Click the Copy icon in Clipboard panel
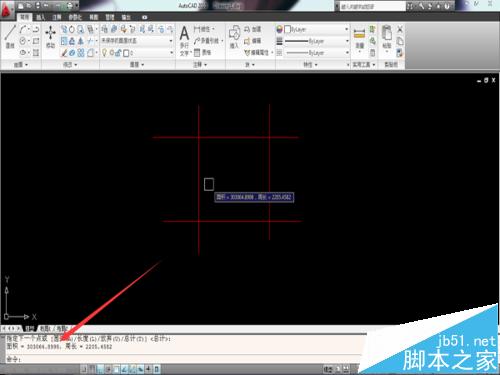This screenshot has width=500, height=375. [x=400, y=41]
